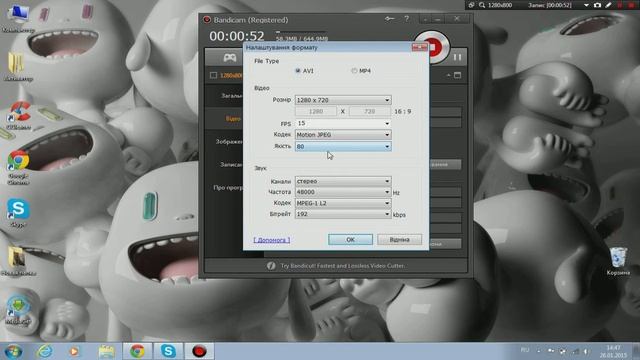Click the Google Chrome desktop icon
This screenshot has height=360, width=640.
(x=18, y=167)
